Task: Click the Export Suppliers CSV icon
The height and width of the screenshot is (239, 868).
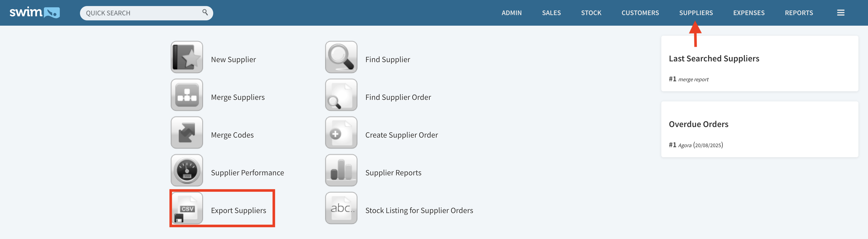Action: tap(187, 208)
